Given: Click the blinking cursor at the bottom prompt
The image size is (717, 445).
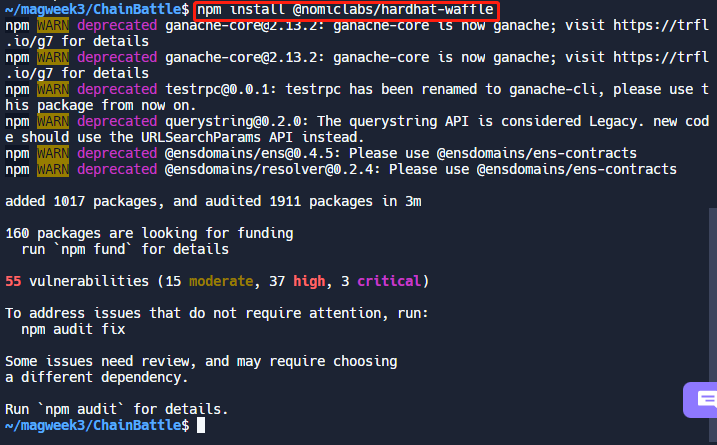Looking at the screenshot, I should 201,425.
